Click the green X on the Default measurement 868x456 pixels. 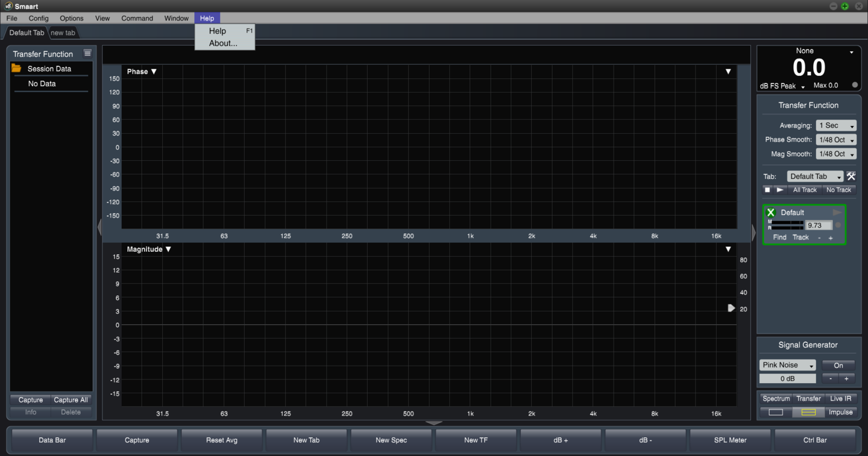point(770,213)
